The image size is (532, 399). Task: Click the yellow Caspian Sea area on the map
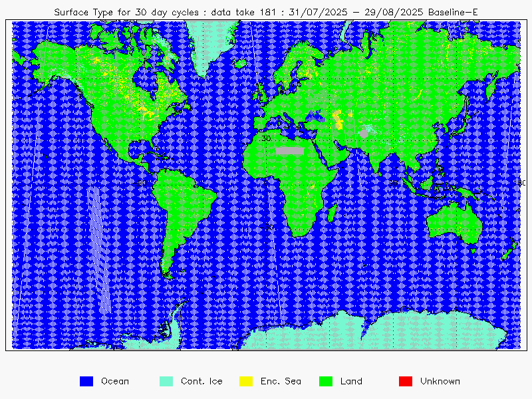click(339, 118)
